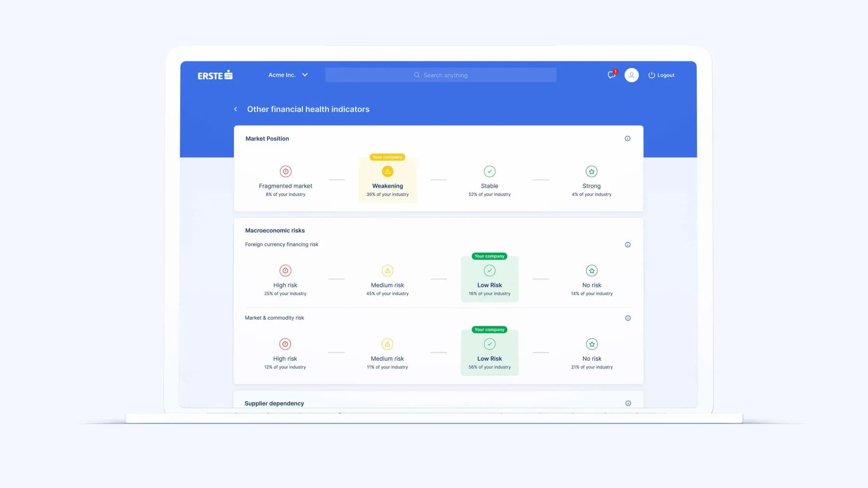The width and height of the screenshot is (868, 488).
Task: Click Medium risk icon at 45% of industry
Action: (x=388, y=271)
